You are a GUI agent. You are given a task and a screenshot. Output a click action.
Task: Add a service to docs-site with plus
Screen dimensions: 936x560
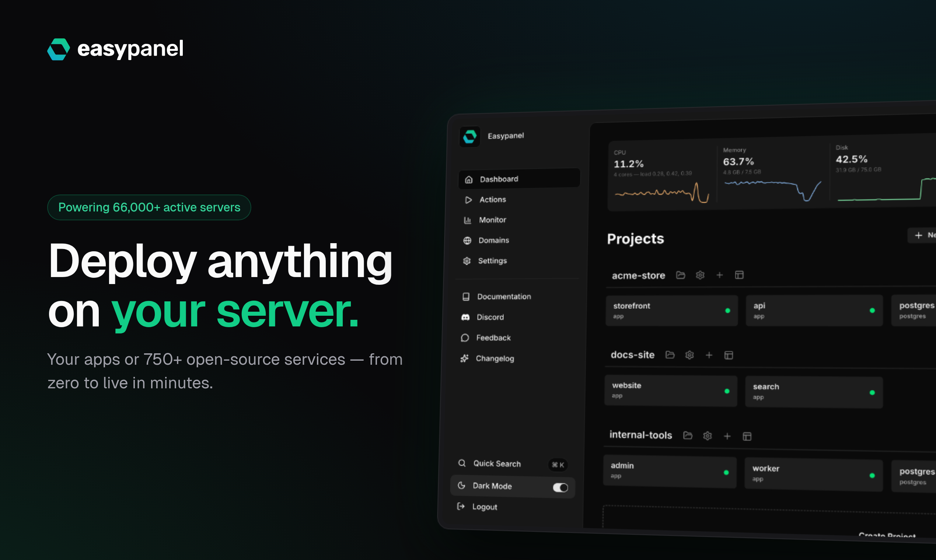click(x=709, y=355)
